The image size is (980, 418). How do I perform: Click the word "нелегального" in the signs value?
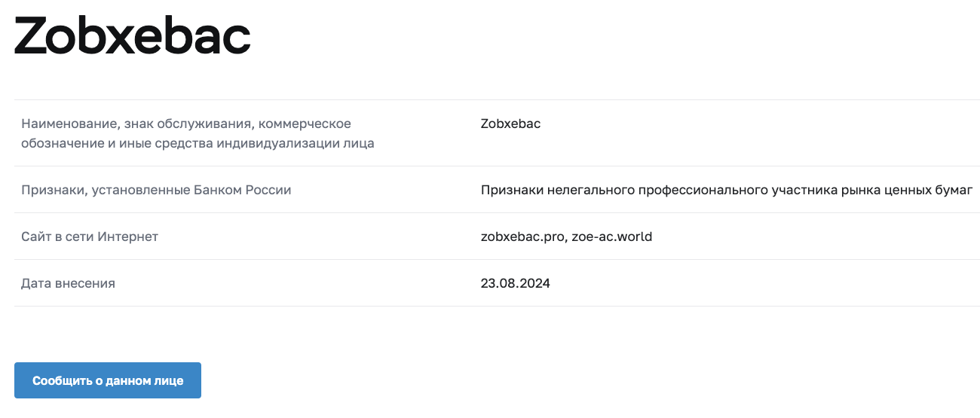click(590, 190)
